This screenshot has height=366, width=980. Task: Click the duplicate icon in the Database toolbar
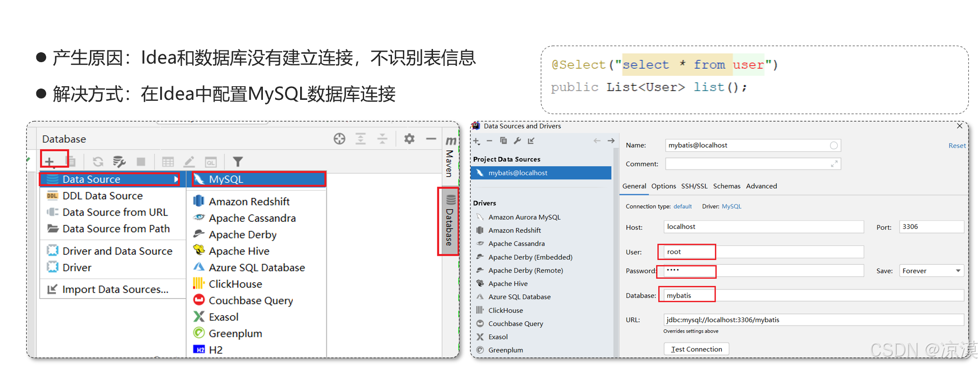click(x=72, y=162)
